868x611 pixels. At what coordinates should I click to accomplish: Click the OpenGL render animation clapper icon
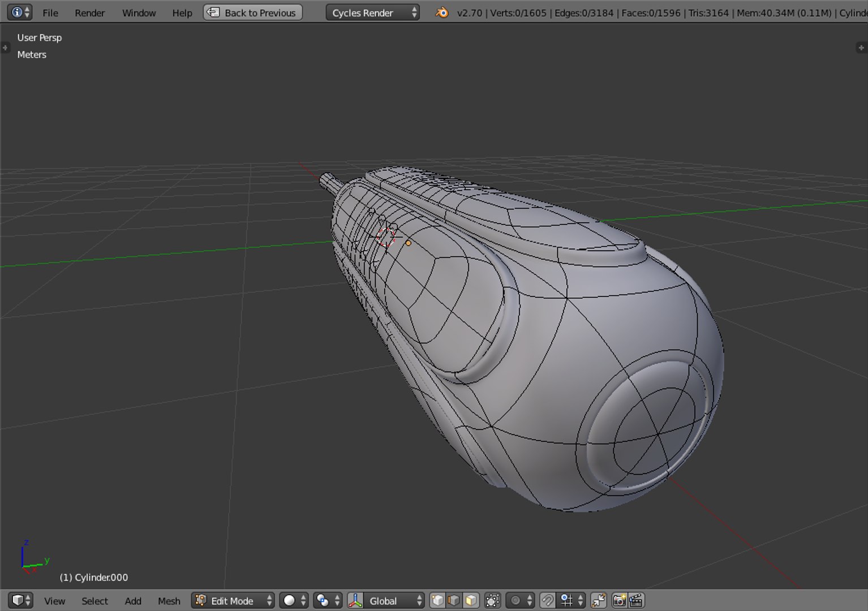coord(636,600)
